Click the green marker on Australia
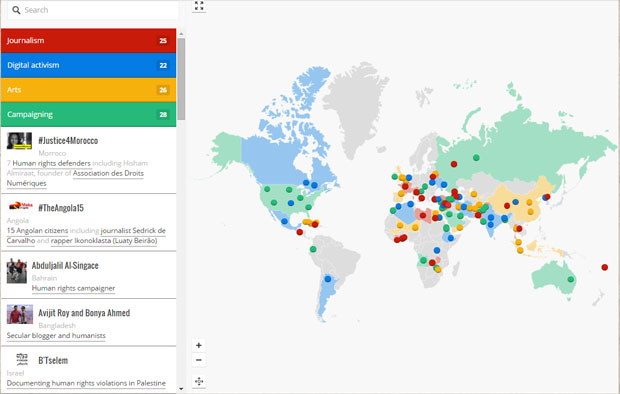 point(571,279)
